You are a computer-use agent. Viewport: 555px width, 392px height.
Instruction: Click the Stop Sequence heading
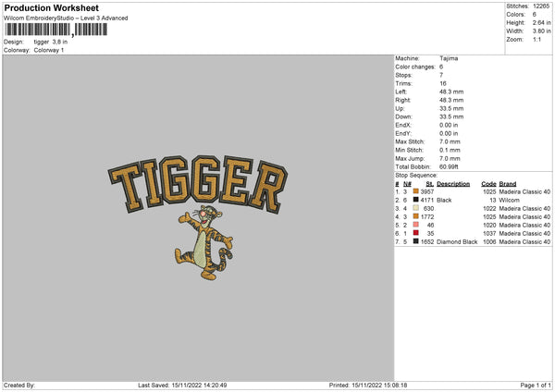point(416,176)
